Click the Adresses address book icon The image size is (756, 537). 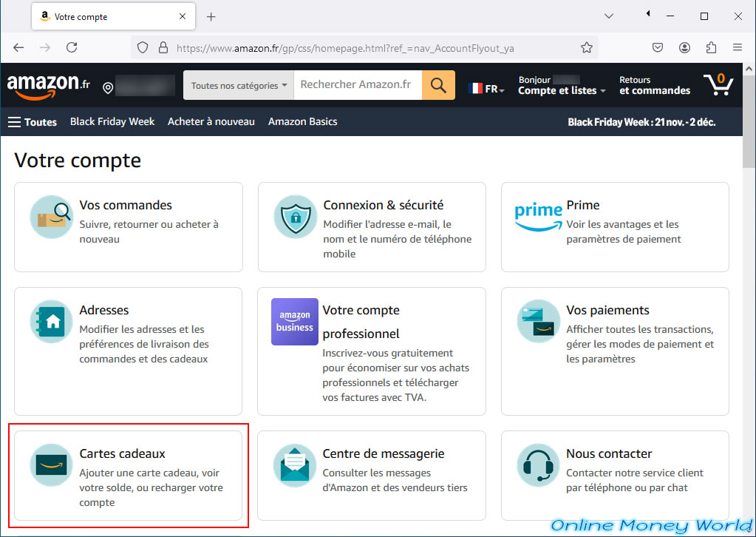(x=52, y=321)
